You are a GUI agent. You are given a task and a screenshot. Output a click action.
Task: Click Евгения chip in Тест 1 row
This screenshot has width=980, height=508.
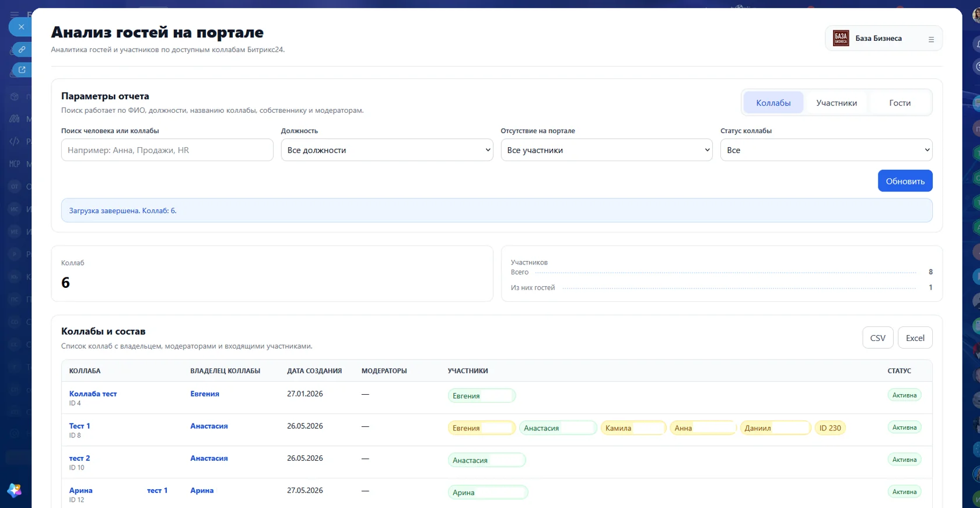482,428
